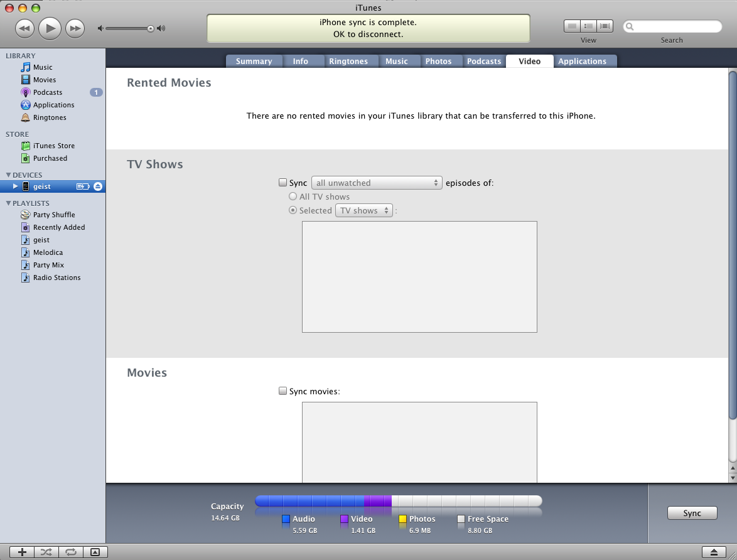This screenshot has width=737, height=560.
Task: Click the Audio capacity color swatch
Action: point(286,519)
